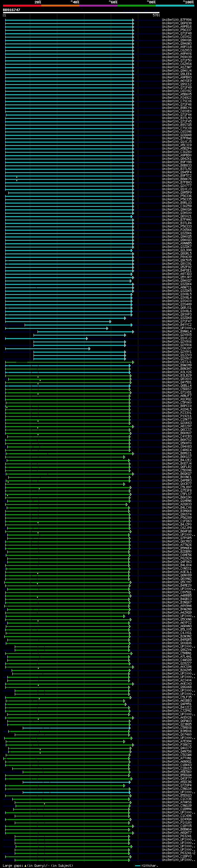Viewport: 197px width, 868px height.
Task: Click the cyan ~100% identity legend bar
Action: [x=175, y=6]
